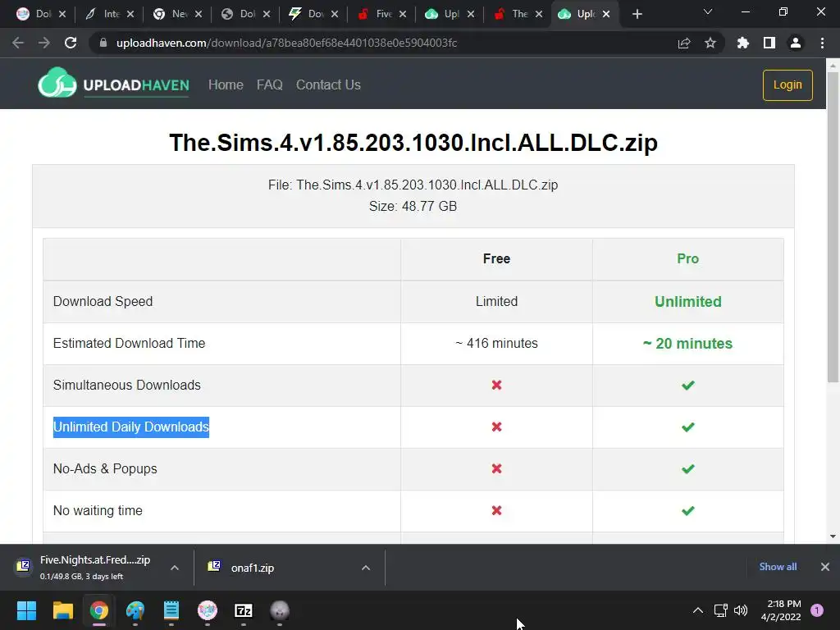The height and width of the screenshot is (630, 840).
Task: Open File Explorer from the taskbar
Action: [62, 610]
